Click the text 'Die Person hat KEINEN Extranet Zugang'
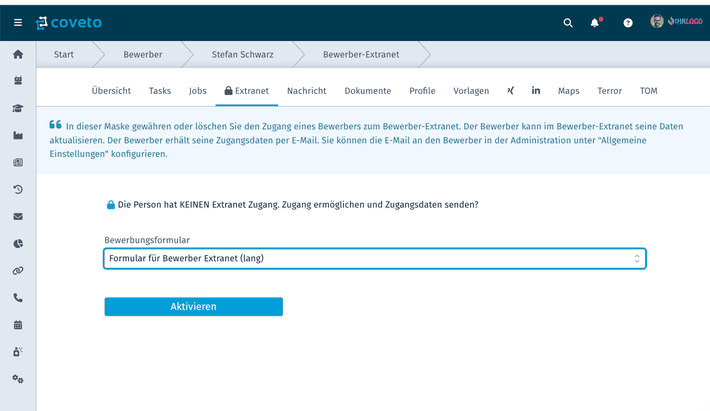This screenshot has width=710, height=411. [x=198, y=205]
